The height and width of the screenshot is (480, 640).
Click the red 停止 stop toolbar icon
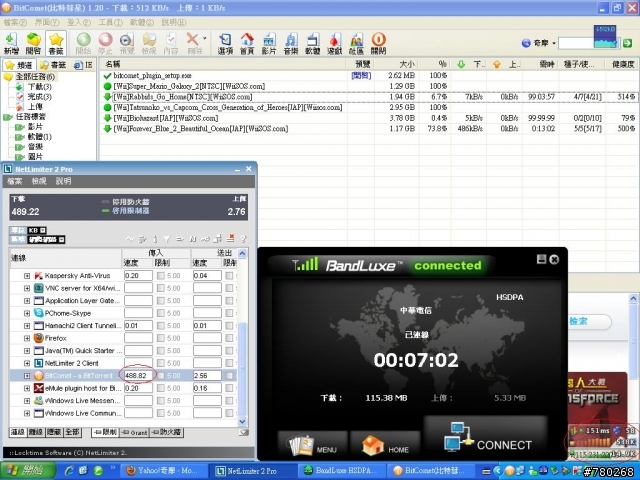tap(105, 43)
